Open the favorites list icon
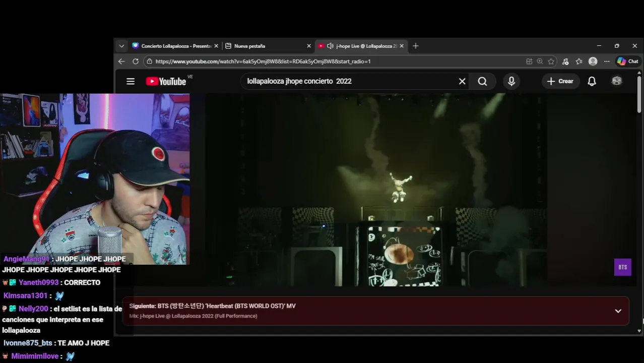 (579, 62)
